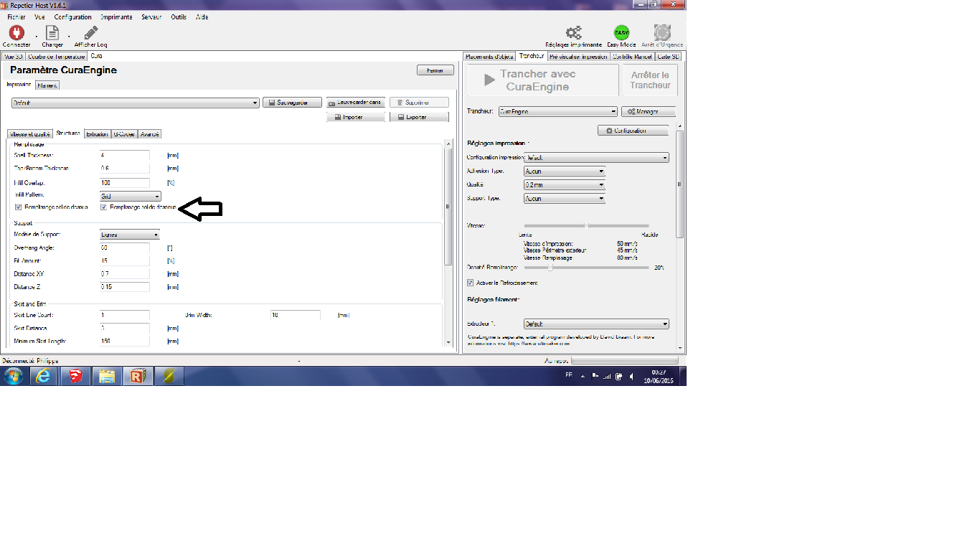This screenshot has width=980, height=551.
Task: Click the Sauvegarder dans button
Action: (355, 103)
